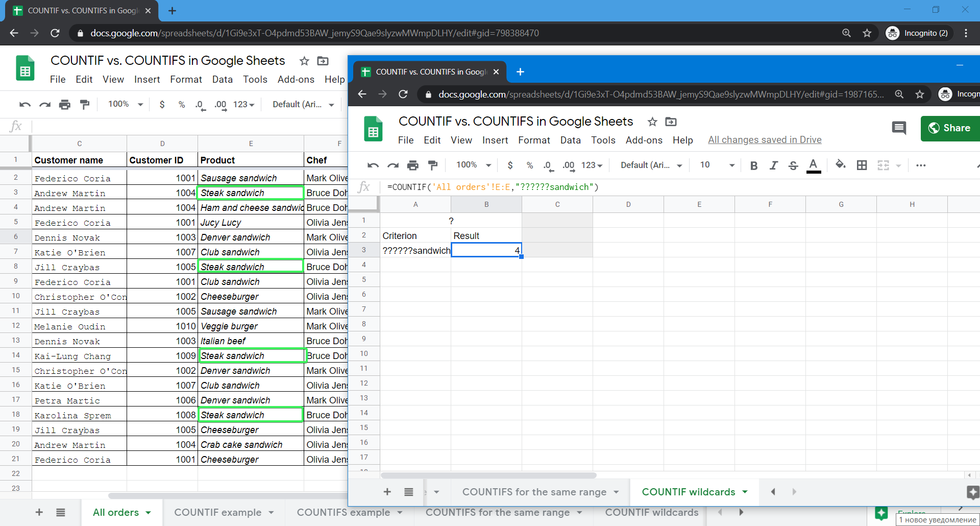Viewport: 980px width, 526px height.
Task: Increase decimal places in front window
Action: (x=569, y=165)
